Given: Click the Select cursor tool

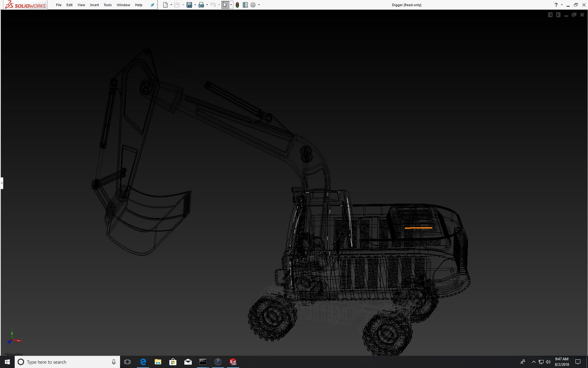Looking at the screenshot, I should coord(225,5).
